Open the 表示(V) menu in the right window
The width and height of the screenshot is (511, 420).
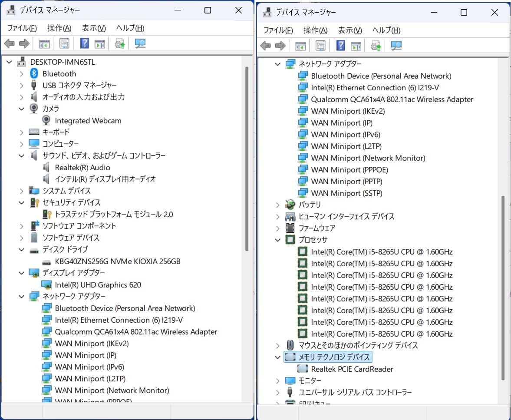[x=349, y=30]
